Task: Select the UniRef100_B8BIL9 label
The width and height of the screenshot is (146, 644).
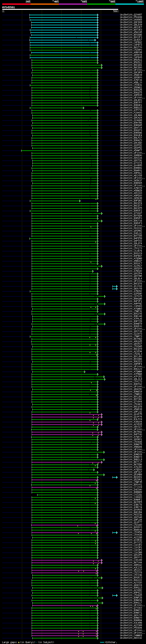Action: (x=131, y=459)
